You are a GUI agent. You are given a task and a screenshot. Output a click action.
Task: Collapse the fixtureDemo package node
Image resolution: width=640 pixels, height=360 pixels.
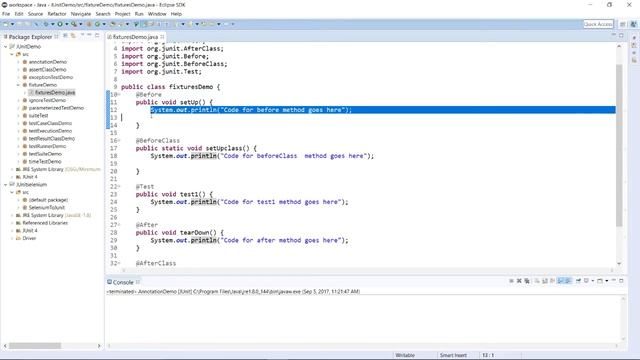[x=18, y=85]
